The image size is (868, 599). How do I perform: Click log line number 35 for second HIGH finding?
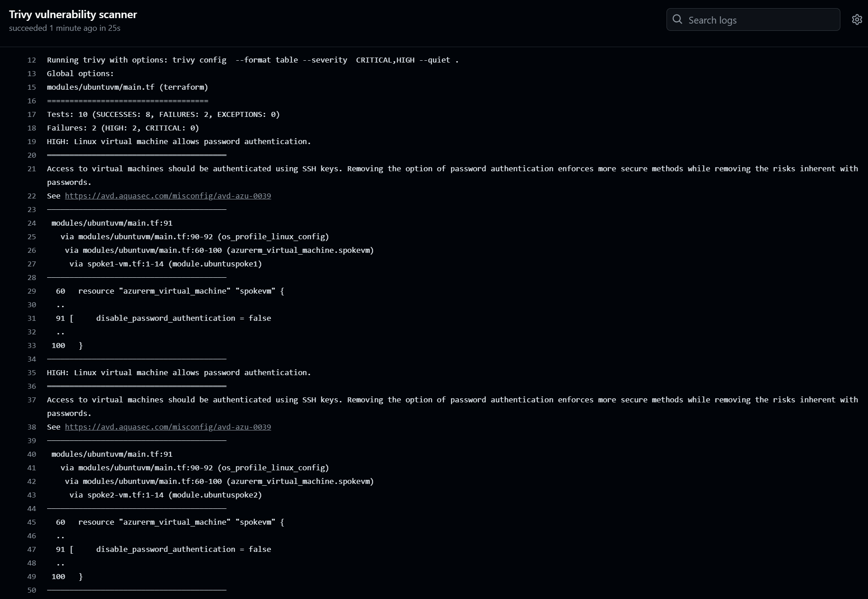(32, 372)
